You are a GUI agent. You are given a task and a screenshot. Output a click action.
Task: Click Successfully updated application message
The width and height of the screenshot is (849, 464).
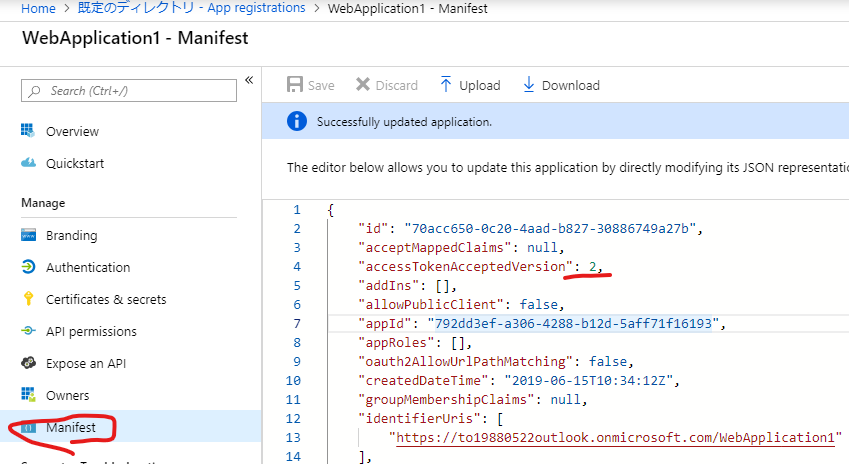404,122
